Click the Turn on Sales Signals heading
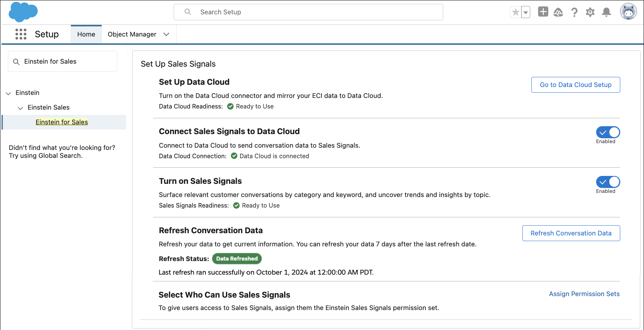Viewport: 644px width, 330px height. (200, 181)
